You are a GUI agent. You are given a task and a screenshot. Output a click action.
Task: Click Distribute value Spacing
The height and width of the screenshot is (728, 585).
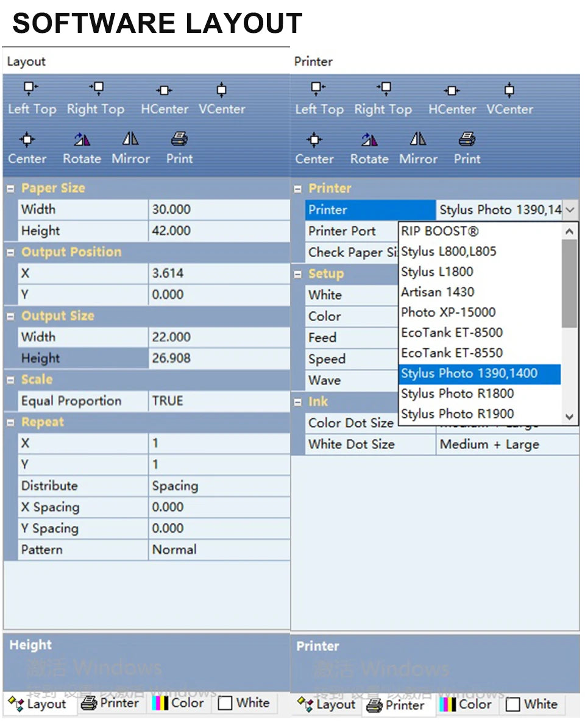pos(219,486)
